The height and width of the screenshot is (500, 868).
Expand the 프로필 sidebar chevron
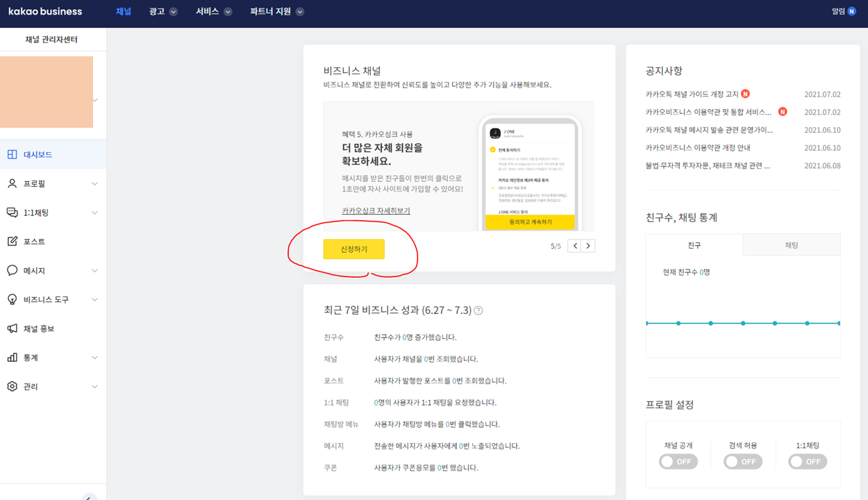(95, 184)
